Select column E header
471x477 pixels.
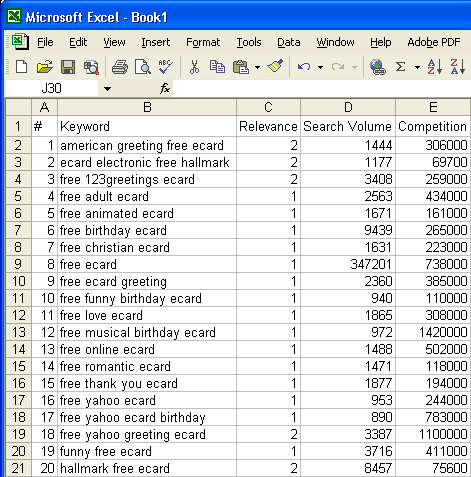(x=433, y=107)
